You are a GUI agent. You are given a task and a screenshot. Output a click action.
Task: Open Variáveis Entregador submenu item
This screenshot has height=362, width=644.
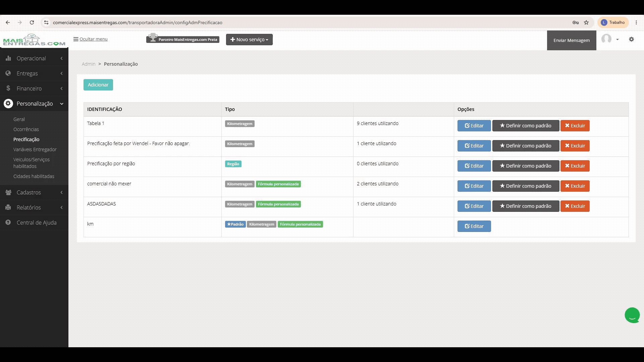point(35,149)
